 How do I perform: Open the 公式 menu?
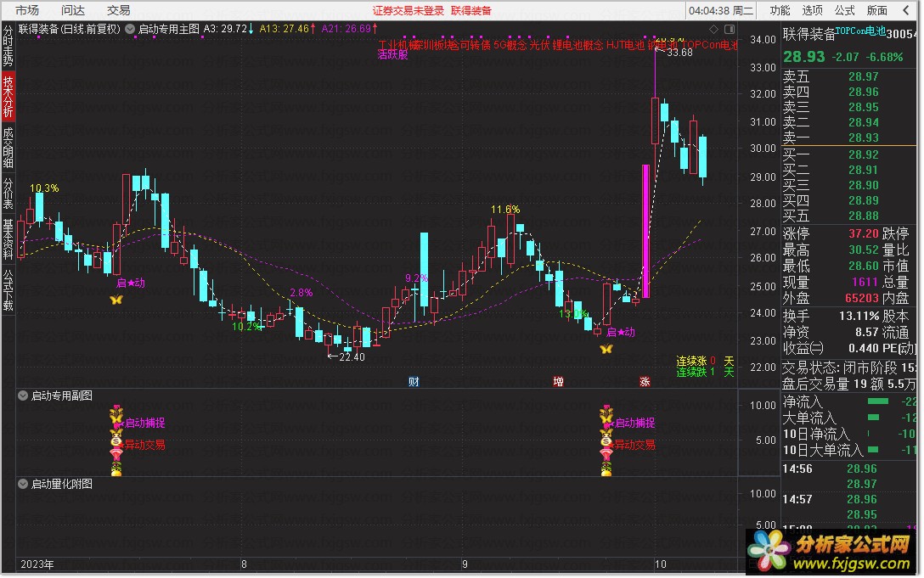click(x=844, y=10)
